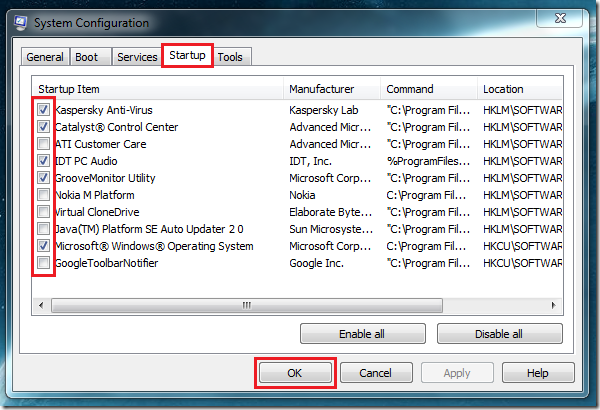Uncheck IDT PC Audio checkbox
Screen dimensions: 600x410
[43, 161]
